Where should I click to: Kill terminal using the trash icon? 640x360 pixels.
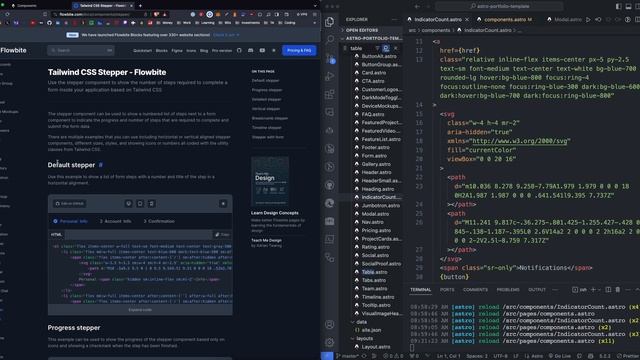[618, 289]
